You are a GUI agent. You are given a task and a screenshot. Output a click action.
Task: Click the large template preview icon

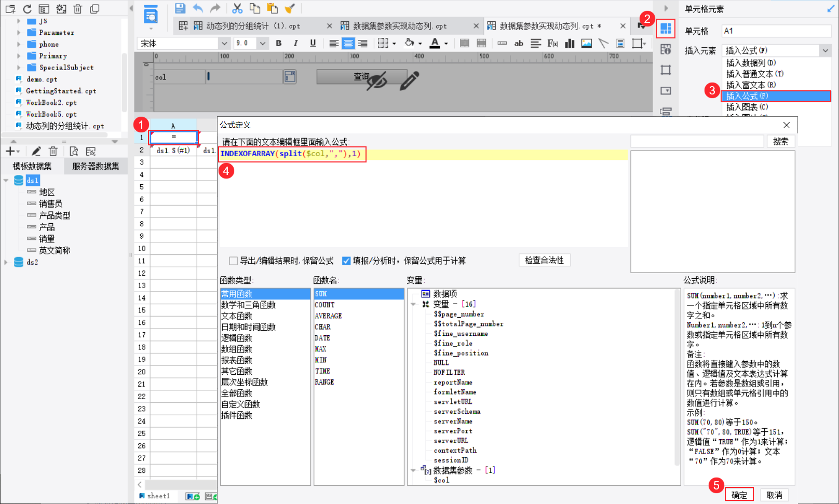151,15
